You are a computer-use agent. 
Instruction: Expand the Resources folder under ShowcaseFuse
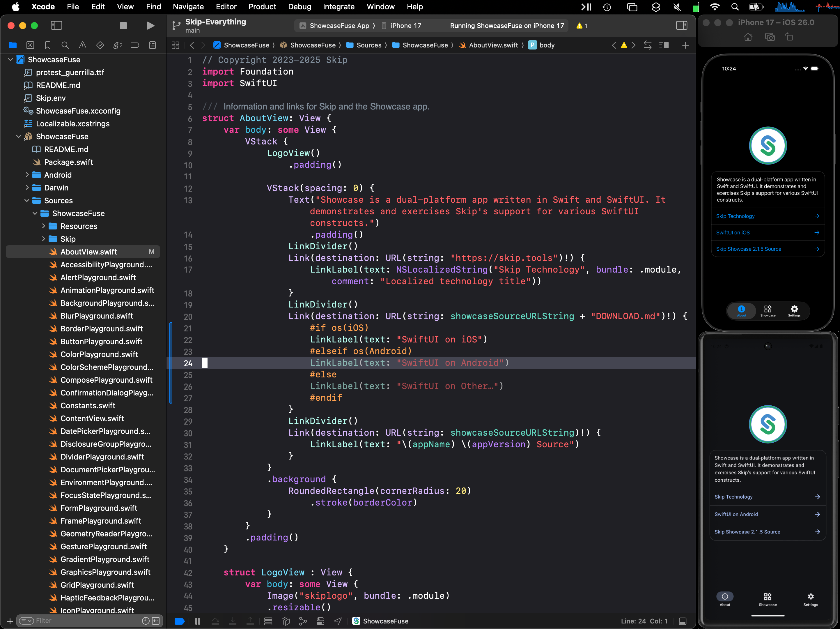(x=43, y=226)
